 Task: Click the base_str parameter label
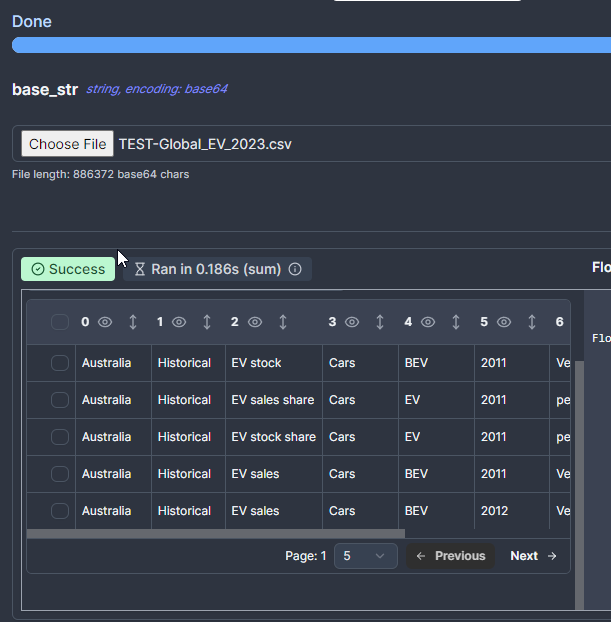pos(45,90)
